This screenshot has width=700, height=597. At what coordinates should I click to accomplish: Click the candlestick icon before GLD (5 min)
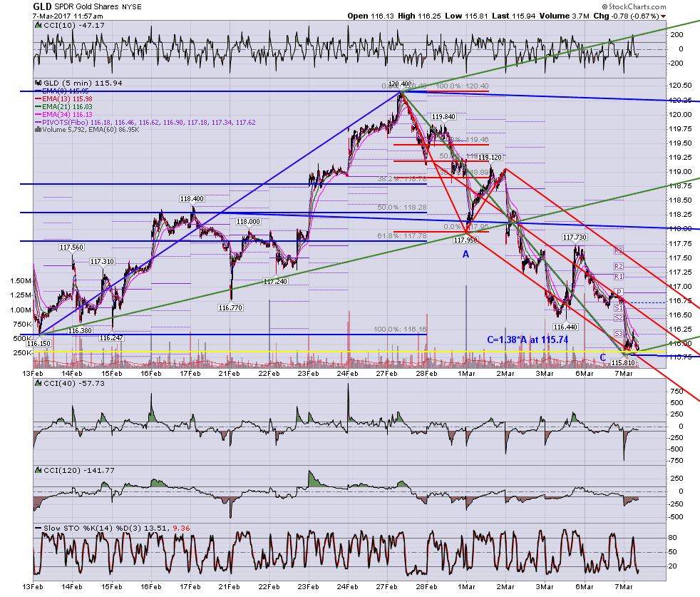click(x=38, y=83)
